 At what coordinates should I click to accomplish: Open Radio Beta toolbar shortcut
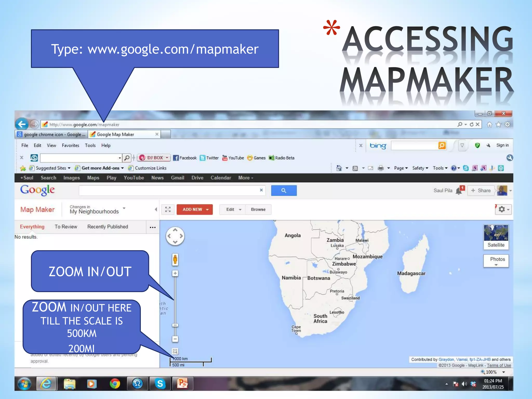click(x=282, y=158)
